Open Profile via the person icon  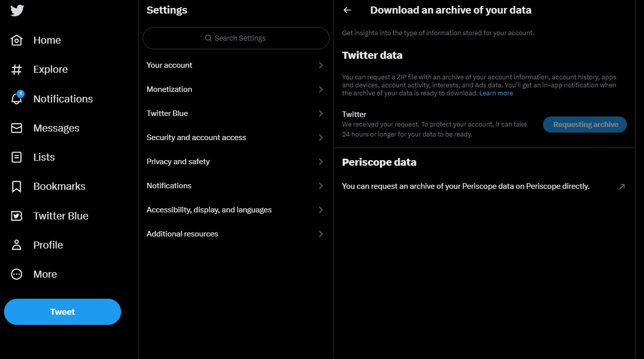pyautogui.click(x=17, y=245)
